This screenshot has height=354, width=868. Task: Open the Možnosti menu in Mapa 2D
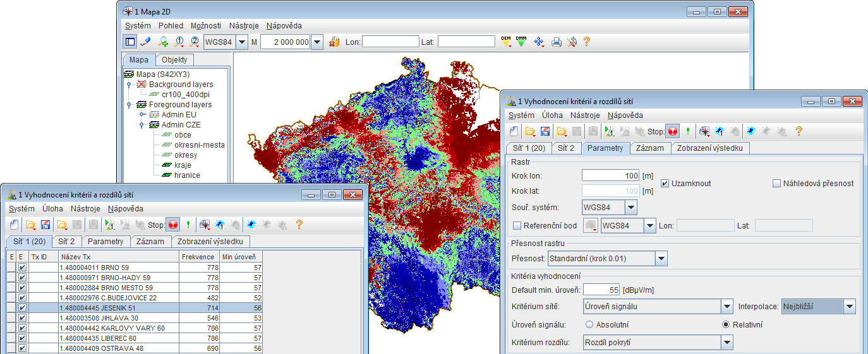tap(206, 26)
